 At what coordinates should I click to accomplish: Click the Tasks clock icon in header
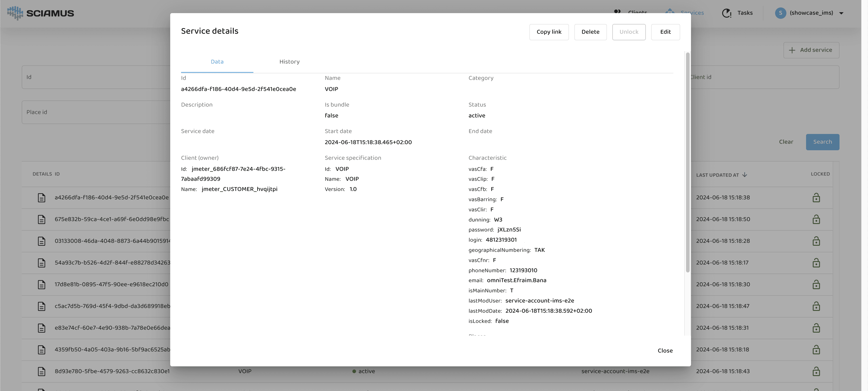coord(726,13)
